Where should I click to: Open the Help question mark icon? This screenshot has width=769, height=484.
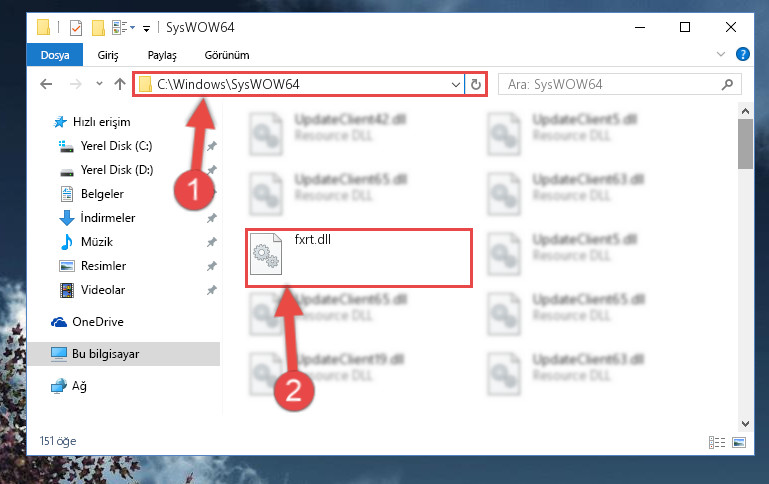coord(743,54)
